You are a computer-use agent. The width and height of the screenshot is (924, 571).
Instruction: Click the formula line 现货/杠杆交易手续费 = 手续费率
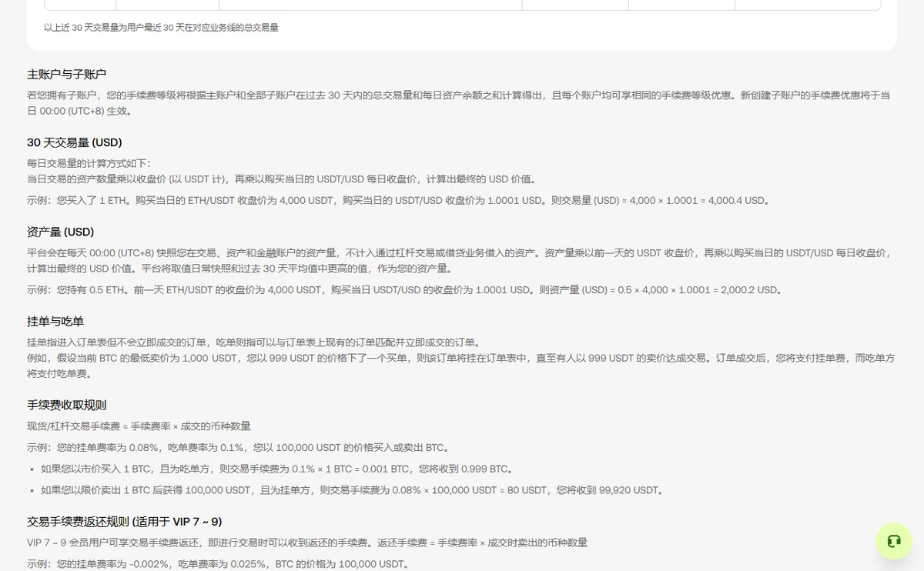[139, 426]
